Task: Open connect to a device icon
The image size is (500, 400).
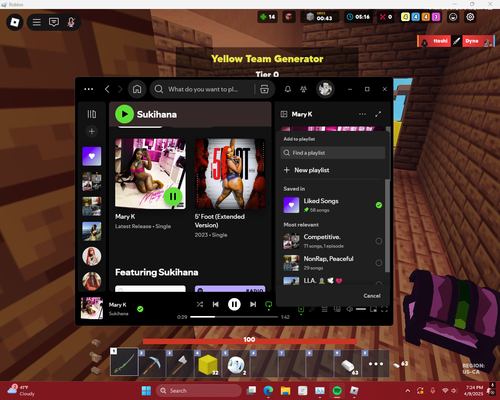Action: [337, 309]
